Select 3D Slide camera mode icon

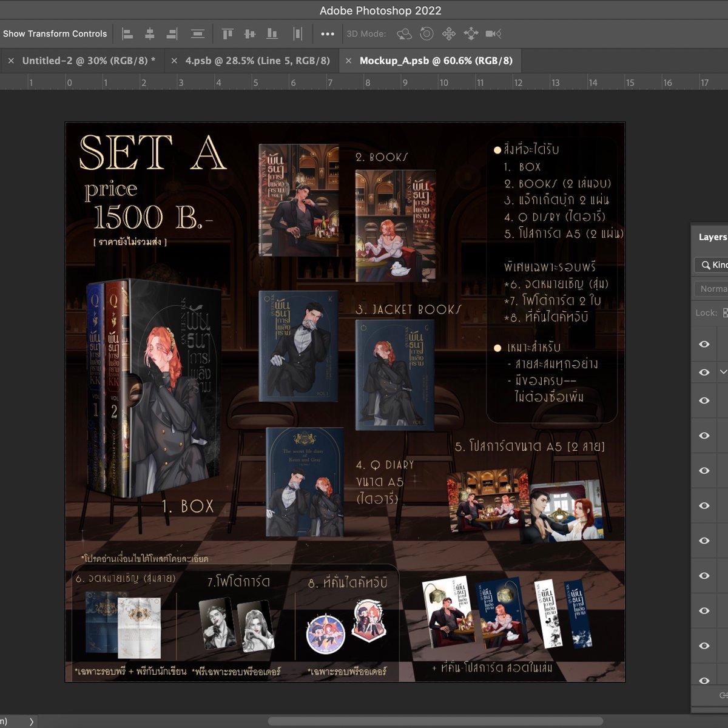[x=471, y=34]
